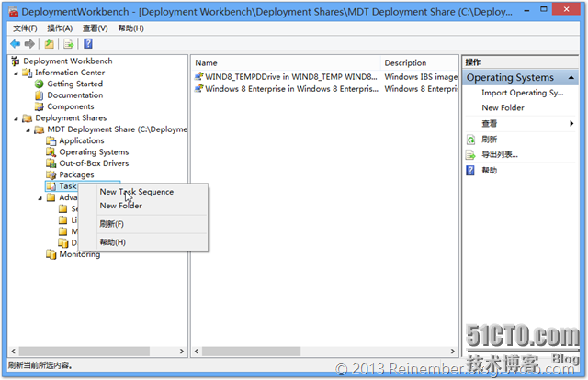The image size is (588, 380).
Task: Click Import Operating System action link
Action: 523,93
